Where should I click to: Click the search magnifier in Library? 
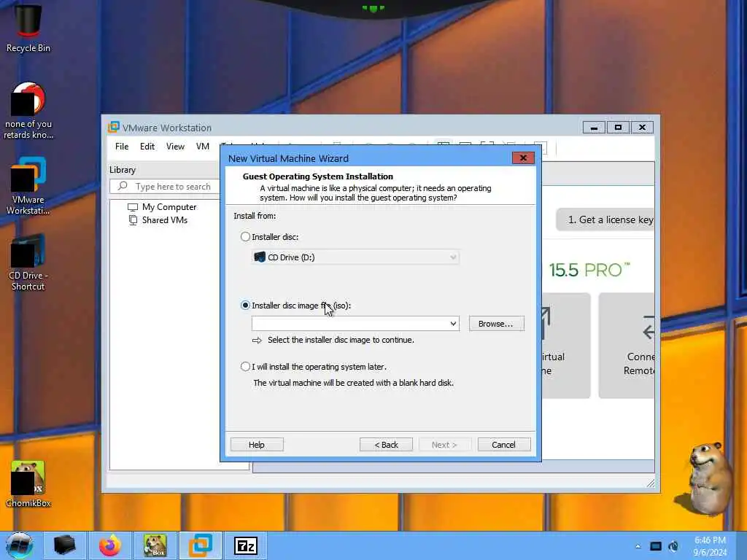[x=123, y=186]
